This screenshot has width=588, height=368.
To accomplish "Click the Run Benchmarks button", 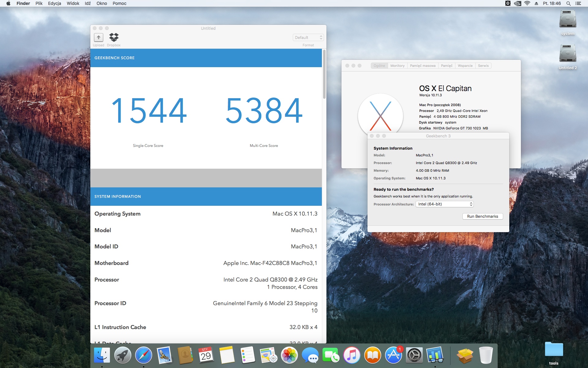I will pos(482,217).
